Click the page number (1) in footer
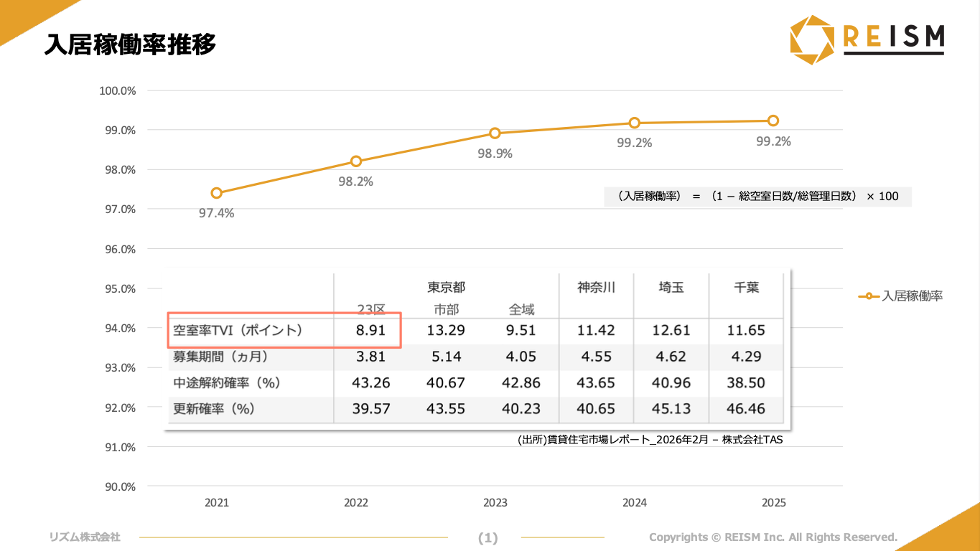Image resolution: width=980 pixels, height=551 pixels. click(x=488, y=537)
